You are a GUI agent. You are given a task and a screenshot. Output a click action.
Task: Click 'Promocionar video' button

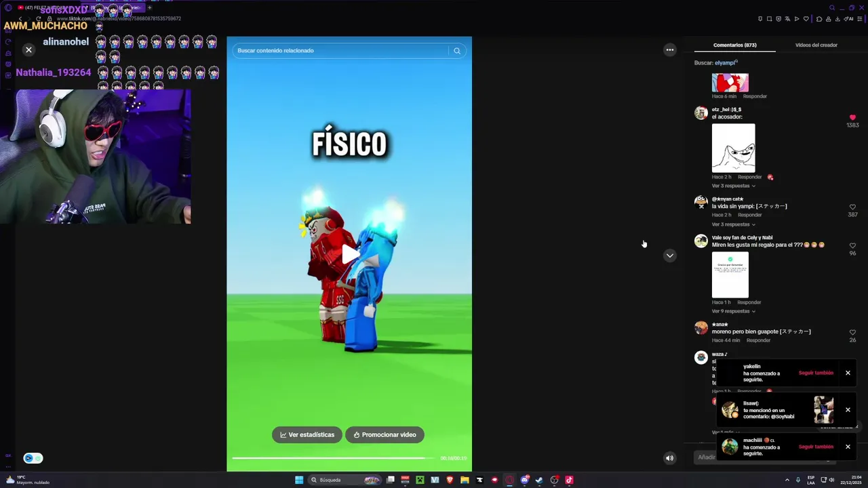tap(384, 434)
